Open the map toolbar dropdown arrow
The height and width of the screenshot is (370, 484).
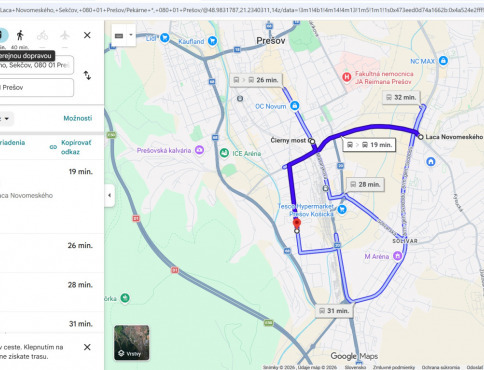(x=131, y=35)
